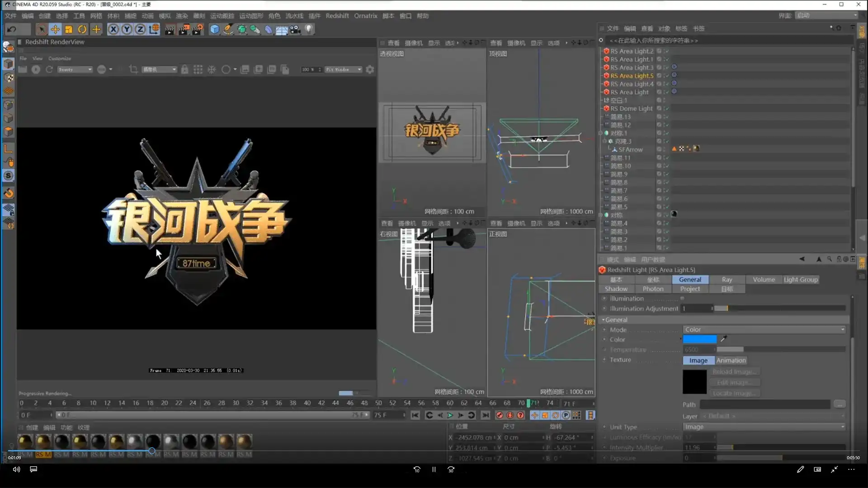Viewport: 868px width, 488px height.
Task: Open the Redshift menu in the menu bar
Action: [337, 15]
